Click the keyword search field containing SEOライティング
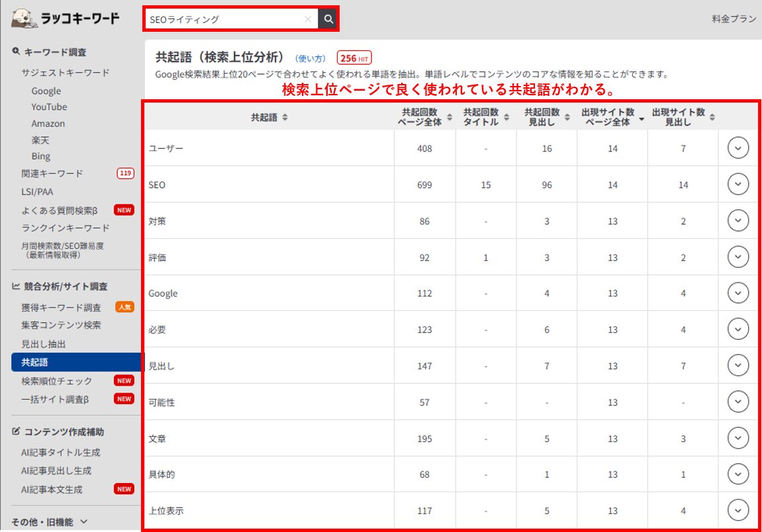 coord(232,19)
